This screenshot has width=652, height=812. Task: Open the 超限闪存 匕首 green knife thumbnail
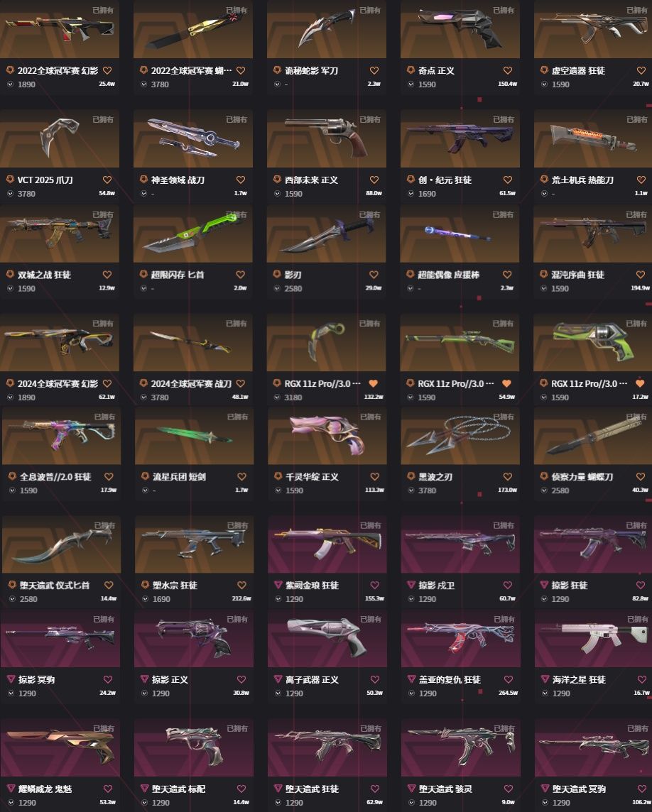pos(192,234)
